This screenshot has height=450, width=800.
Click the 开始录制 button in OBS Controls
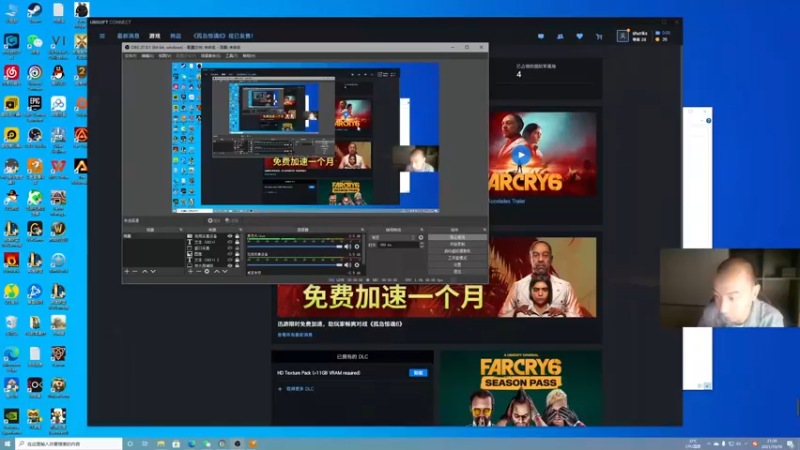pyautogui.click(x=457, y=244)
